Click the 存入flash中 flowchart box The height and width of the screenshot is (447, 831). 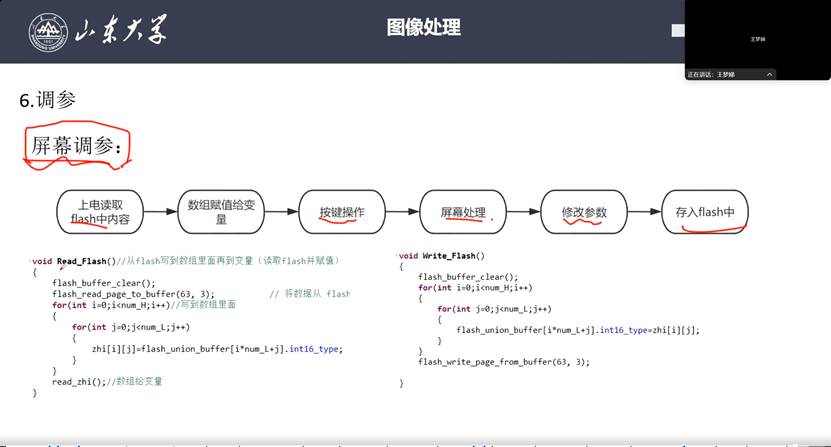click(704, 212)
